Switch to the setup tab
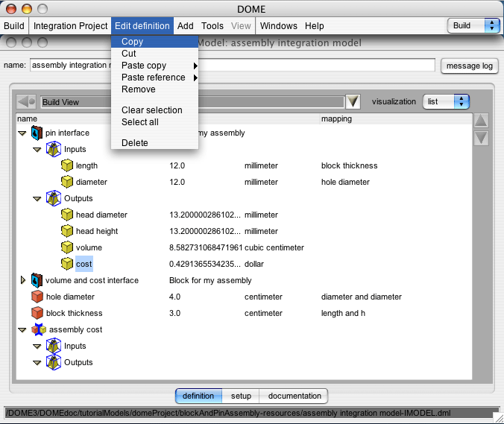504x424 pixels. (x=241, y=396)
